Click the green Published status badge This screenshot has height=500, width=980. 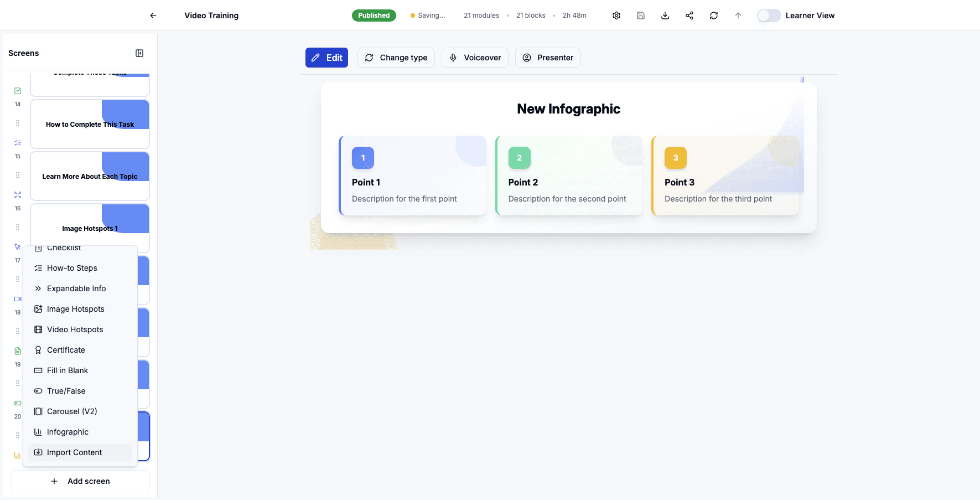(x=374, y=15)
